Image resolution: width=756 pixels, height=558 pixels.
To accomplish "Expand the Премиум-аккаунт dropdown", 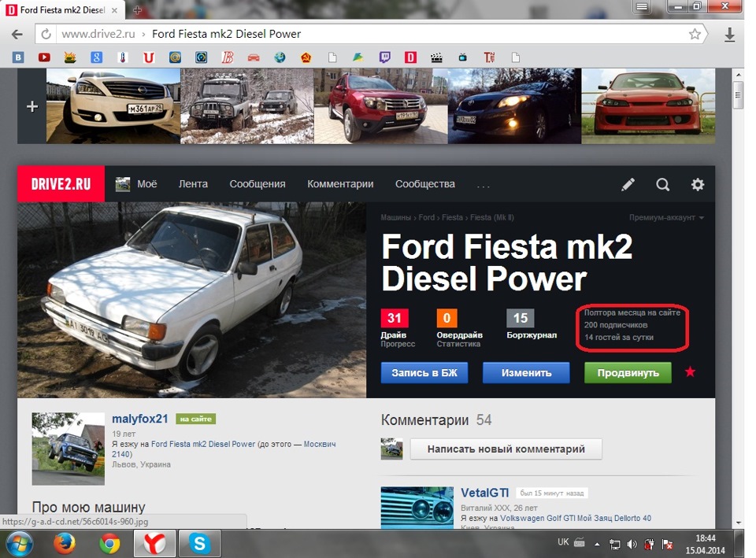I will (x=666, y=217).
